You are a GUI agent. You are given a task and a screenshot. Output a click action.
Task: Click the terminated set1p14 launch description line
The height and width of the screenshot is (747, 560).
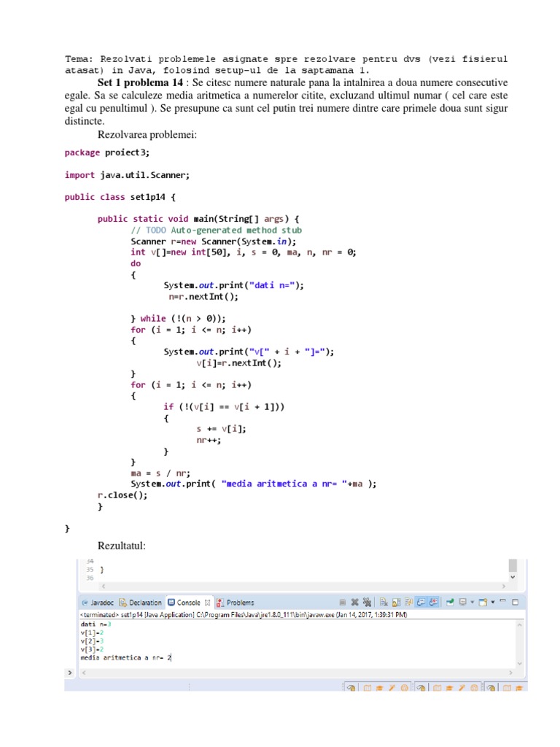point(244,615)
